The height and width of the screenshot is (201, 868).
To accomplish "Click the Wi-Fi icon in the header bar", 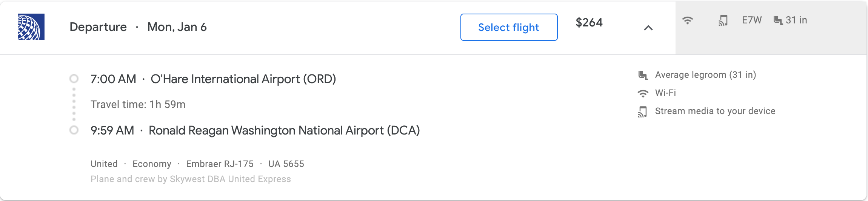I will coord(688,20).
